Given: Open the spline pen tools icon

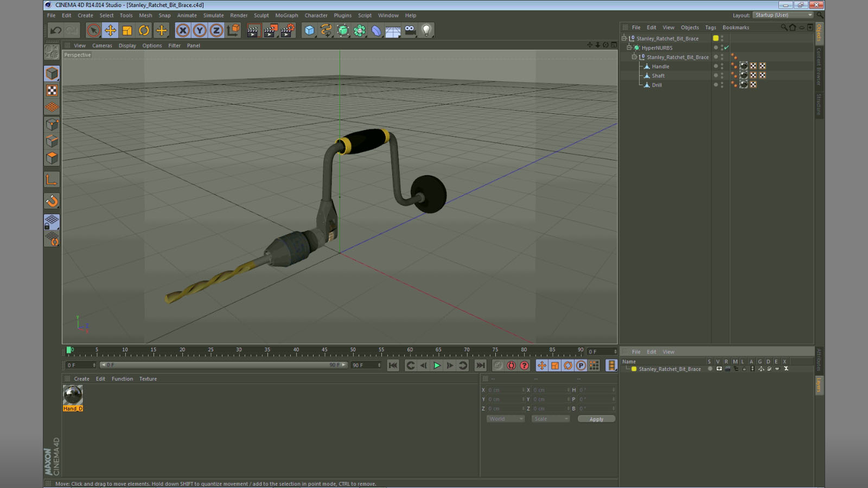Looking at the screenshot, I should click(x=326, y=30).
